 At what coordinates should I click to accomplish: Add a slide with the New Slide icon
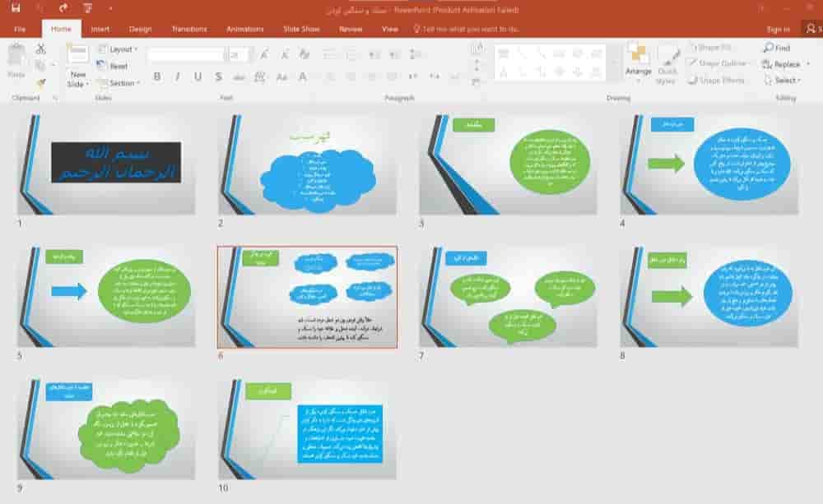77,55
